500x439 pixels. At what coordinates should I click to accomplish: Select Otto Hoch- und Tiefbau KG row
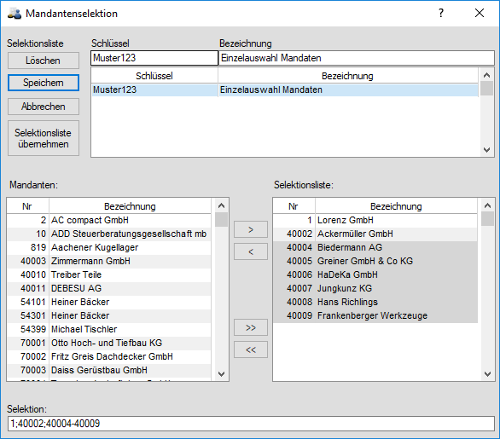tap(109, 343)
